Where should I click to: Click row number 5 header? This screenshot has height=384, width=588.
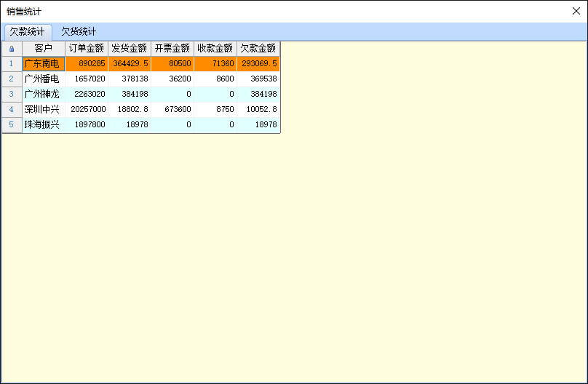[x=11, y=125]
